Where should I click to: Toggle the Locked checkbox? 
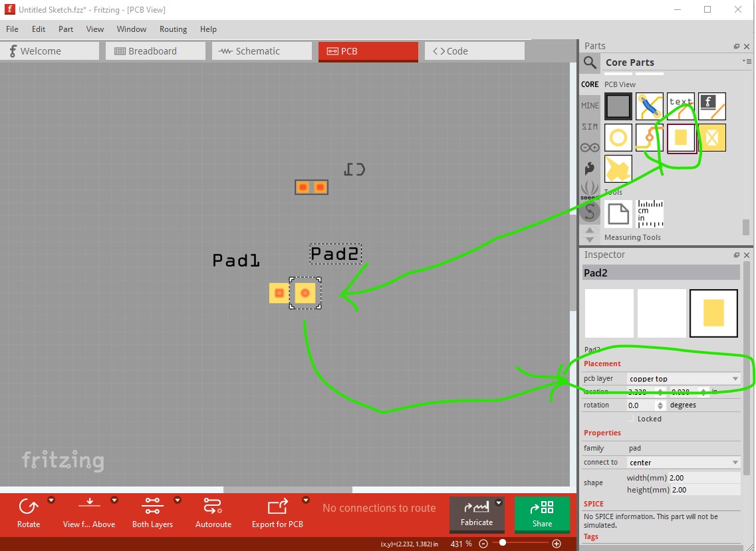click(630, 419)
